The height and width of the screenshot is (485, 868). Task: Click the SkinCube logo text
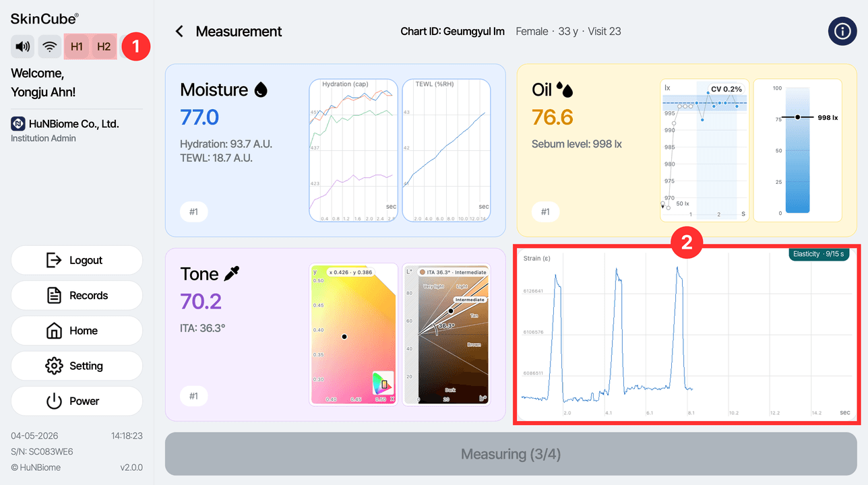coord(44,19)
